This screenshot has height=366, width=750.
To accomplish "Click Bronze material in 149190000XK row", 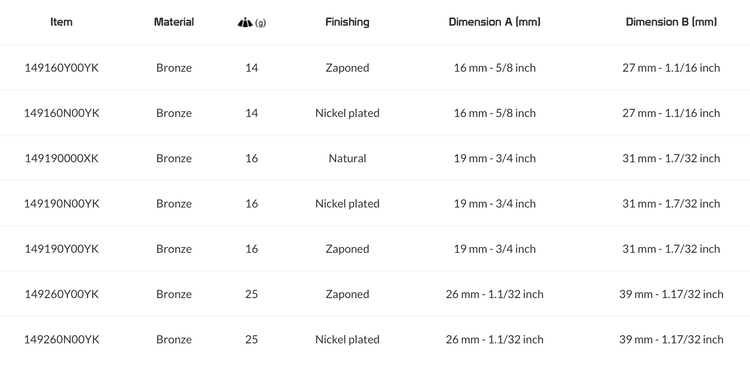I will pyautogui.click(x=174, y=158).
